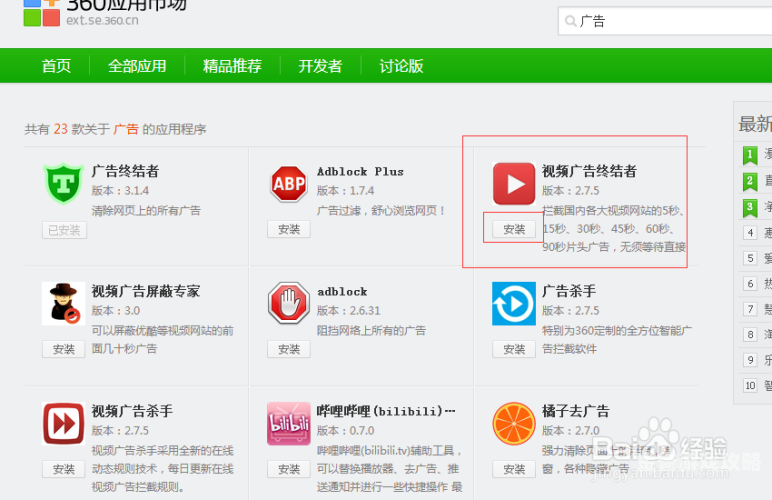Click rank 6 number badge
The height and width of the screenshot is (500, 772).
(x=750, y=284)
